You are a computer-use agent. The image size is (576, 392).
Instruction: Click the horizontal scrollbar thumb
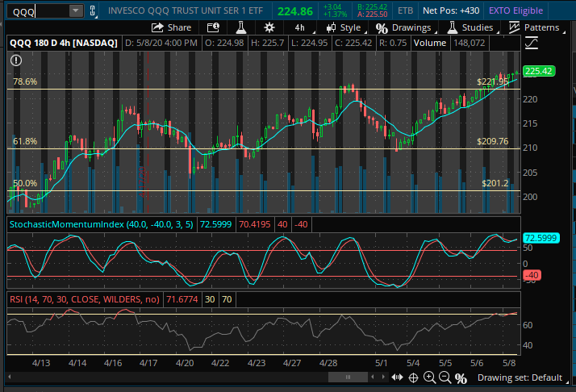(x=348, y=377)
